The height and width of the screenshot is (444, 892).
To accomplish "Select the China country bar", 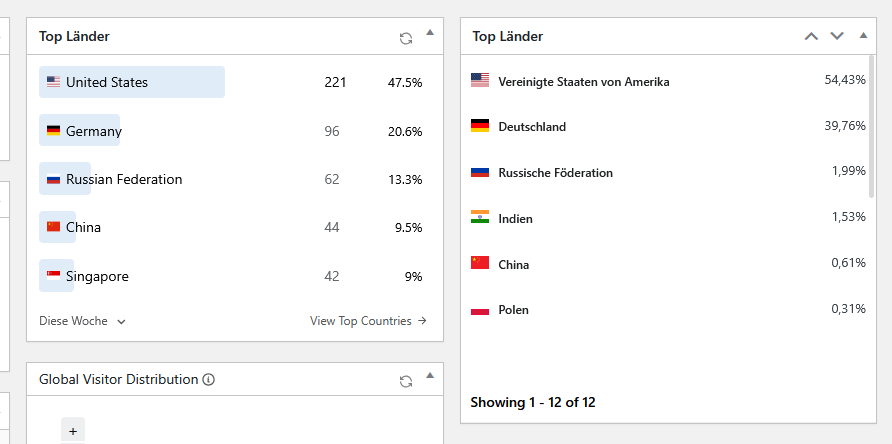I will pyautogui.click(x=57, y=227).
